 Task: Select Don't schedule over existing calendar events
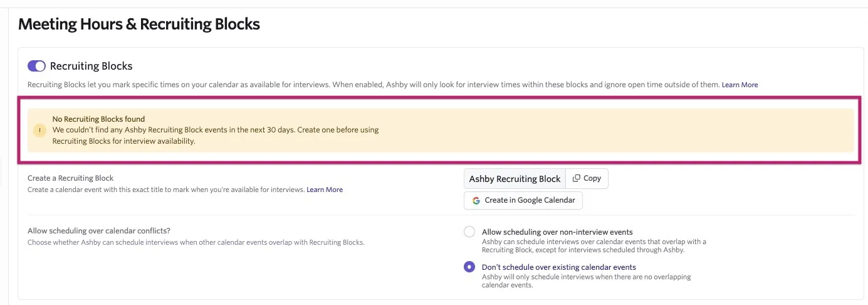click(469, 267)
